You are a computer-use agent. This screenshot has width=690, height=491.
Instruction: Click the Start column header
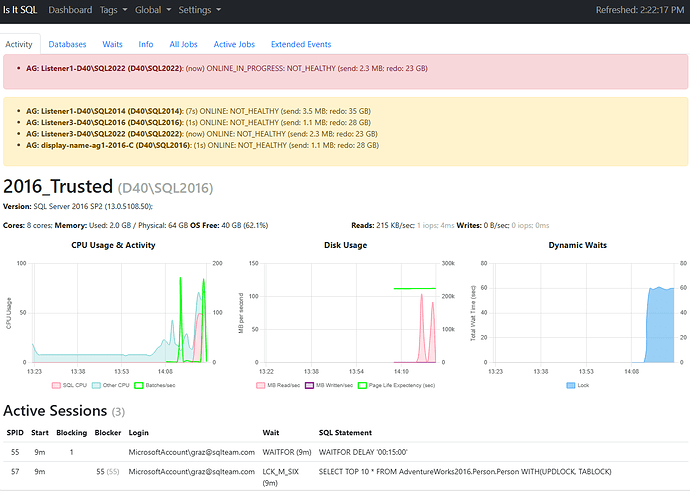40,432
